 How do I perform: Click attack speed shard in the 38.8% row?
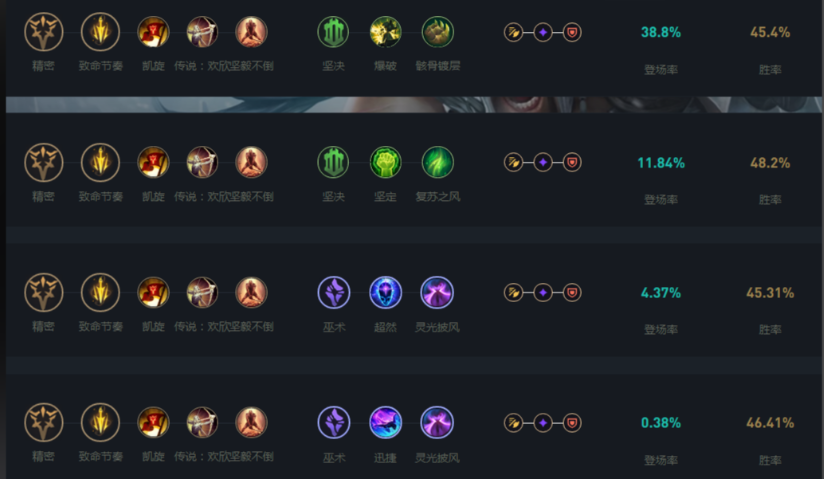[513, 33]
